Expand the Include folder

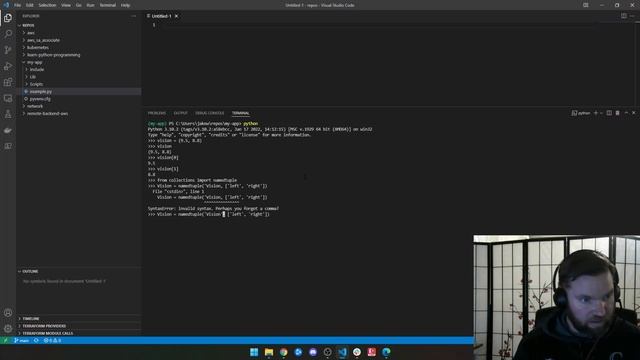point(37,69)
